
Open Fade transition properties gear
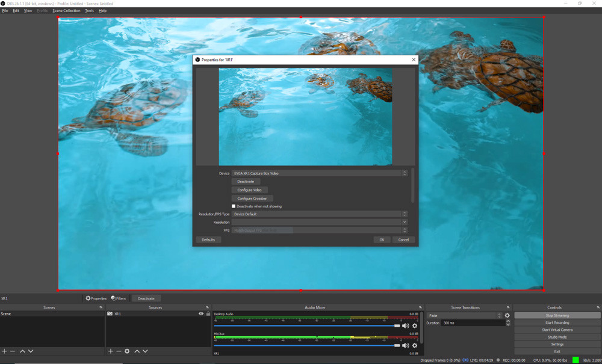pyautogui.click(x=507, y=315)
